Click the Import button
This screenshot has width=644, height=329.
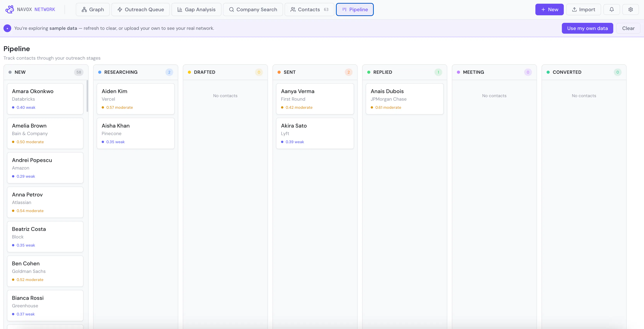click(x=584, y=9)
